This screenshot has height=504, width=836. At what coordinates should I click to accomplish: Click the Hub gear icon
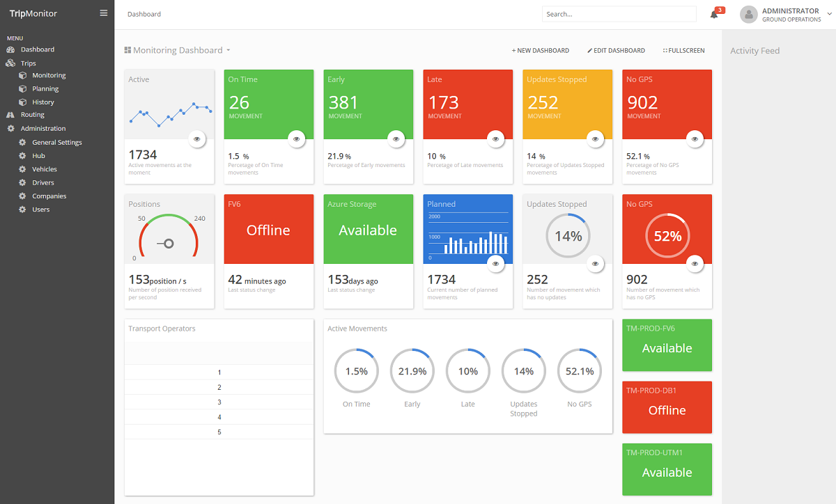coord(22,156)
